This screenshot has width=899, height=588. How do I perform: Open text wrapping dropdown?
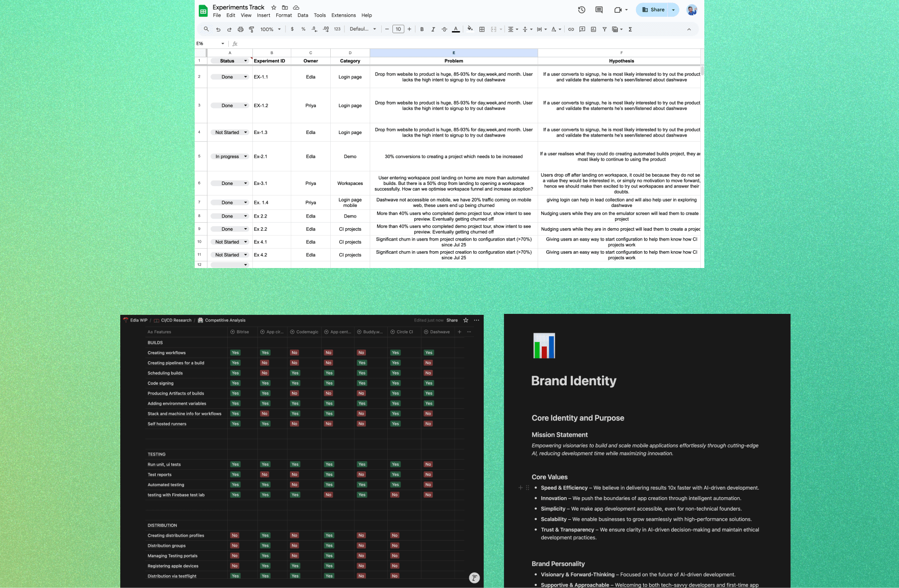(x=541, y=29)
